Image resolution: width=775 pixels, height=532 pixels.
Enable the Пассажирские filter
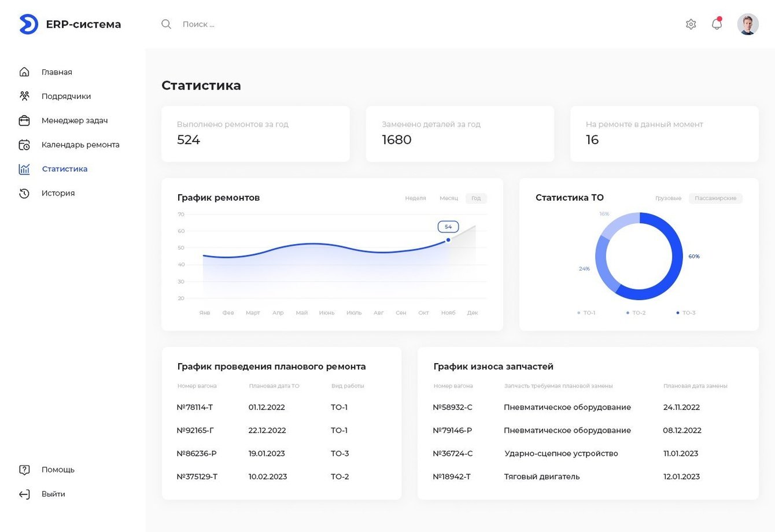click(715, 198)
